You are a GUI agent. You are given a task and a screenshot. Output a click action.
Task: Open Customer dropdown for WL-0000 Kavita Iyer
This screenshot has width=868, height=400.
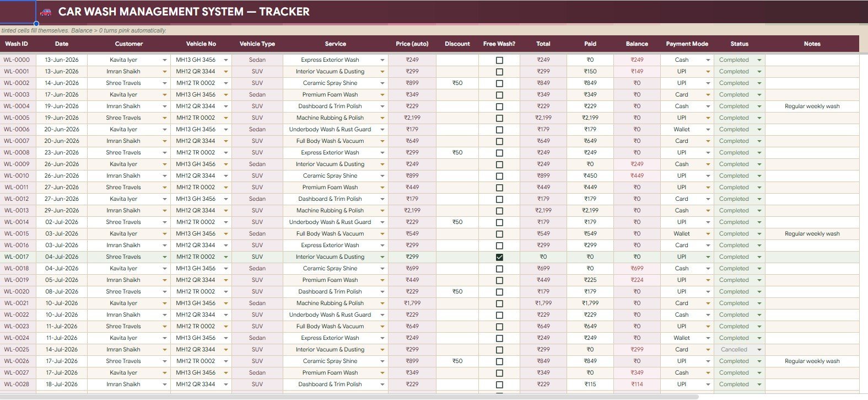[164, 60]
